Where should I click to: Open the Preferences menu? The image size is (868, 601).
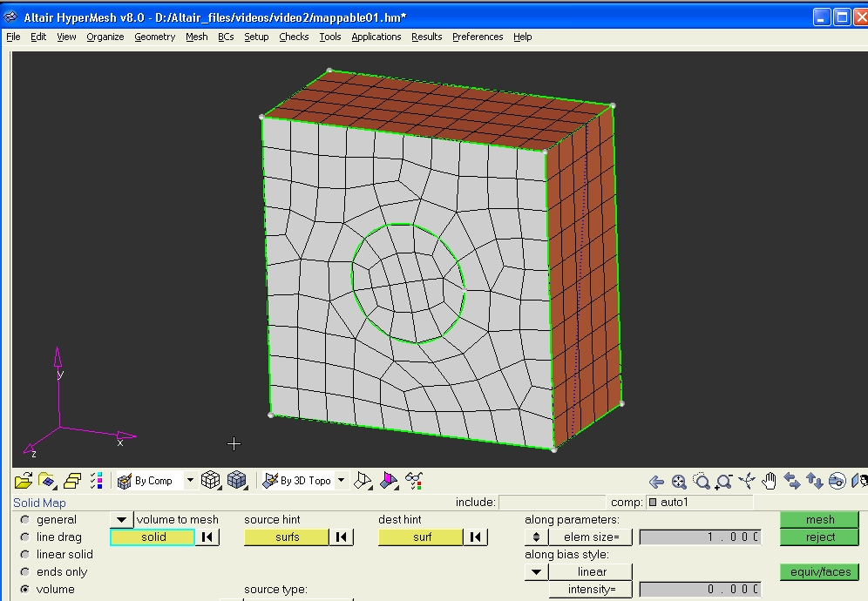coord(478,37)
